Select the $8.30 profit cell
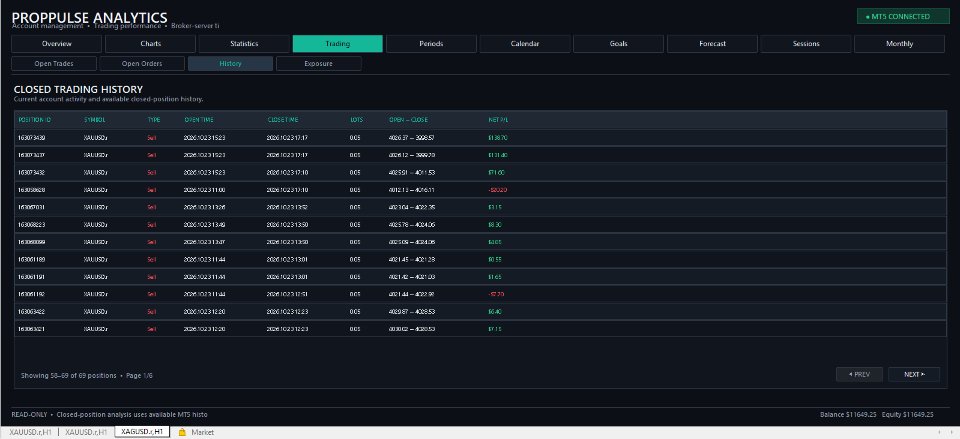The image size is (960, 439). click(x=495, y=225)
